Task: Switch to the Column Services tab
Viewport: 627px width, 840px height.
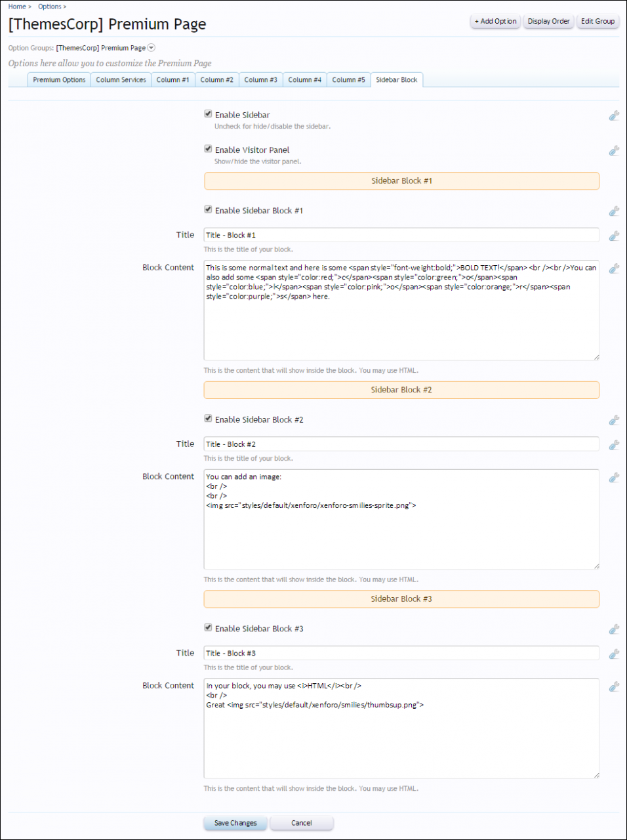Action: [121, 80]
